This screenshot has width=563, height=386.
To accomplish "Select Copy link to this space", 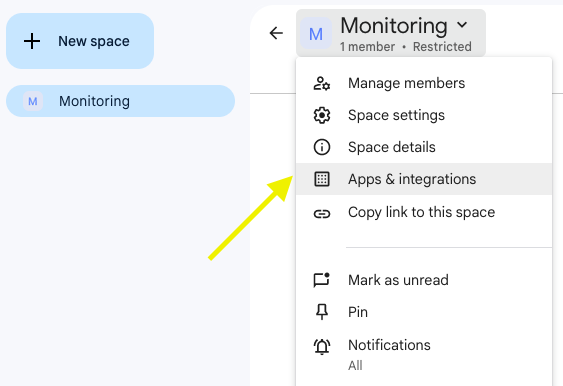I will point(424,213).
